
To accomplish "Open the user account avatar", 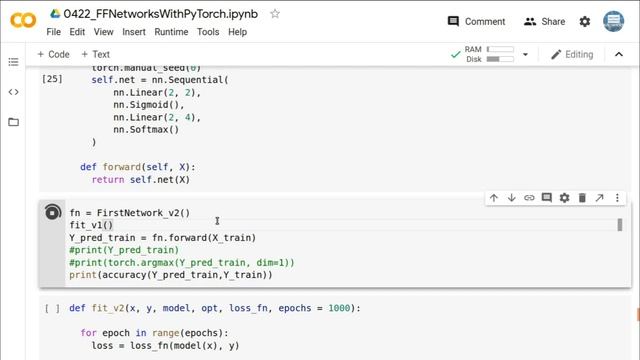I will [613, 21].
